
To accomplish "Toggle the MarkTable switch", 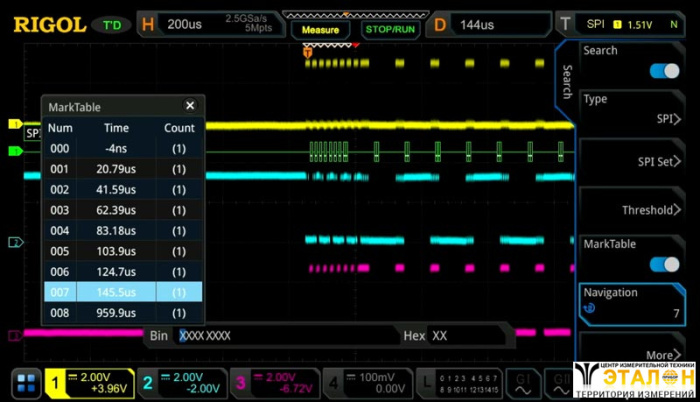I will 663,264.
